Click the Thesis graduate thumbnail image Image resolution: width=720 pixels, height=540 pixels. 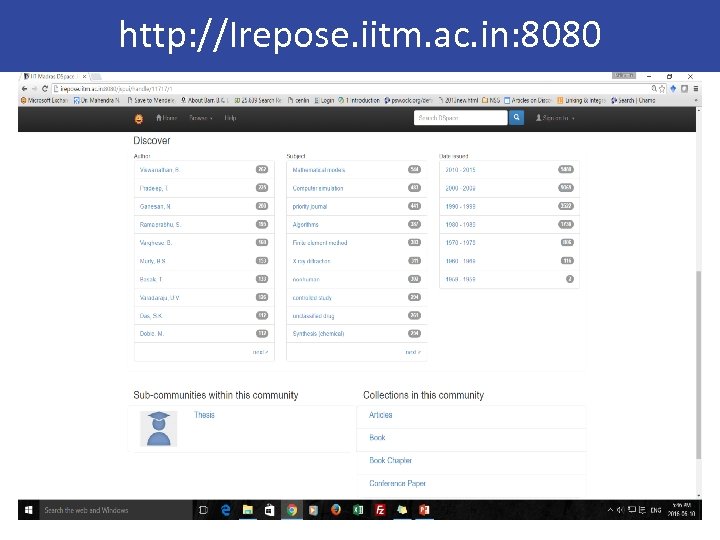coord(158,429)
